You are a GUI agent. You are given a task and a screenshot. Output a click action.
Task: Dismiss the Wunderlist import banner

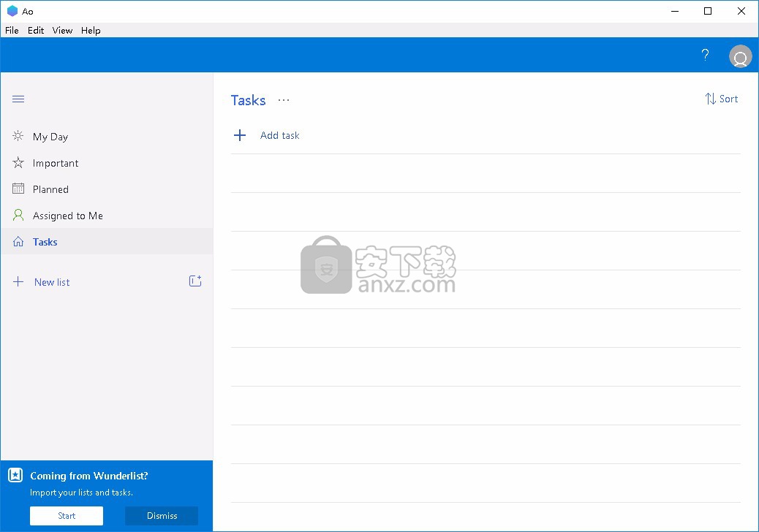click(162, 515)
